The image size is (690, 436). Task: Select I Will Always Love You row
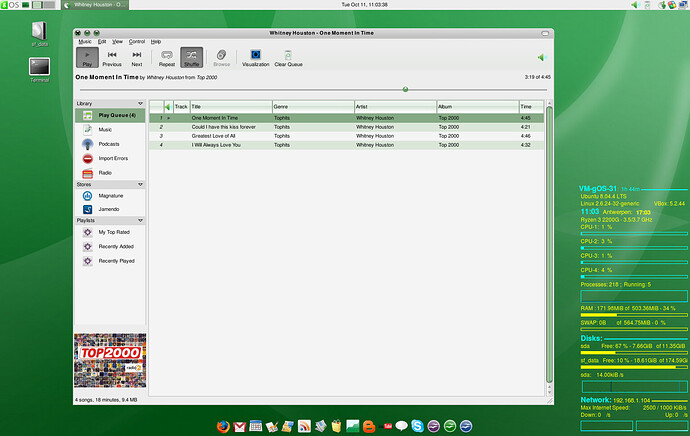pyautogui.click(x=347, y=145)
